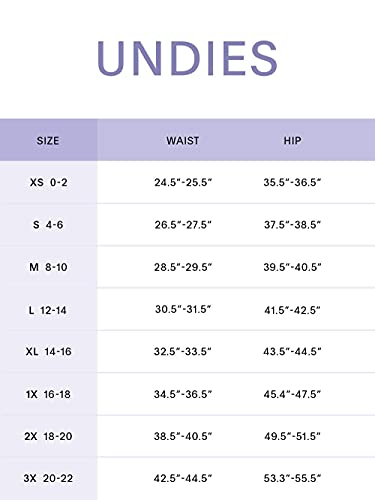Click hip value 41.5"-42.5"
The image size is (375, 500).
coord(292,310)
